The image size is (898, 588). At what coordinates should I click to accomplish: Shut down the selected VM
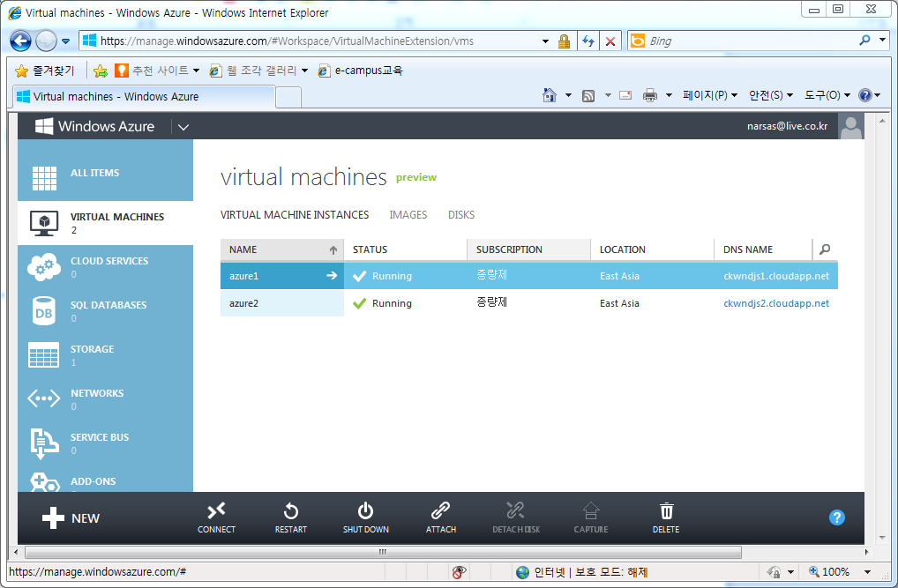pyautogui.click(x=366, y=518)
